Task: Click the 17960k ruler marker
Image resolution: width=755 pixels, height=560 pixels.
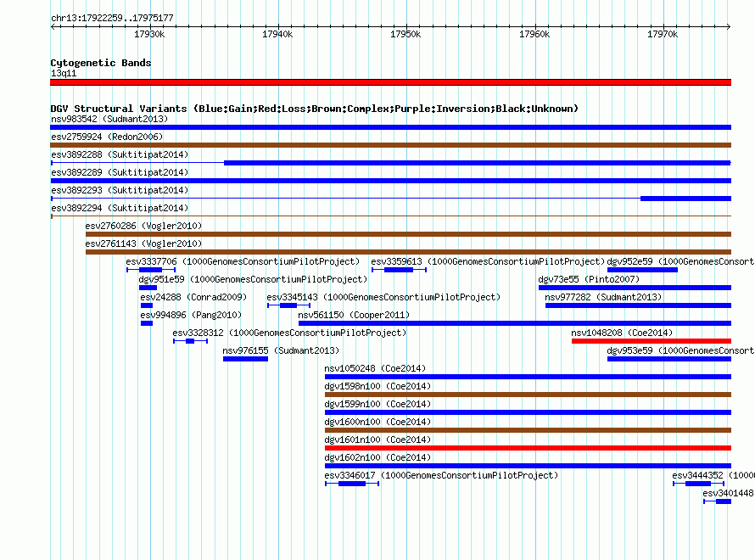Action: coord(534,34)
